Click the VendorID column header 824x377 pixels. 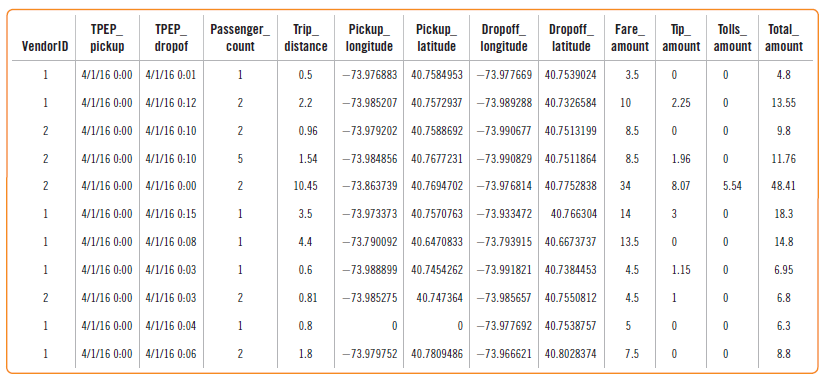[x=45, y=46]
